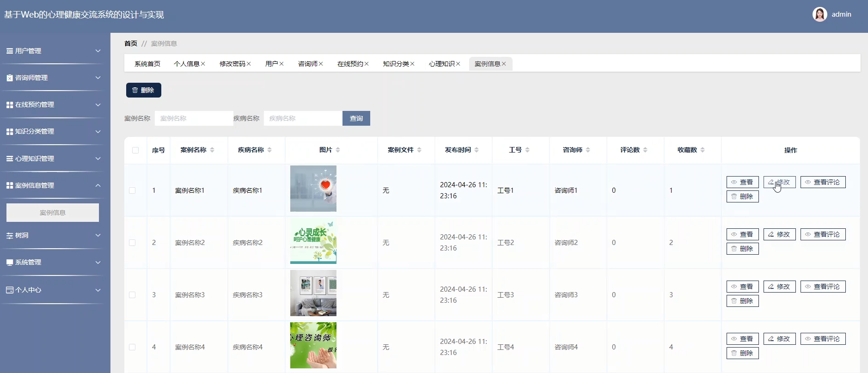Open the heart image thumbnail of 案例名称1
Image resolution: width=868 pixels, height=373 pixels.
313,189
